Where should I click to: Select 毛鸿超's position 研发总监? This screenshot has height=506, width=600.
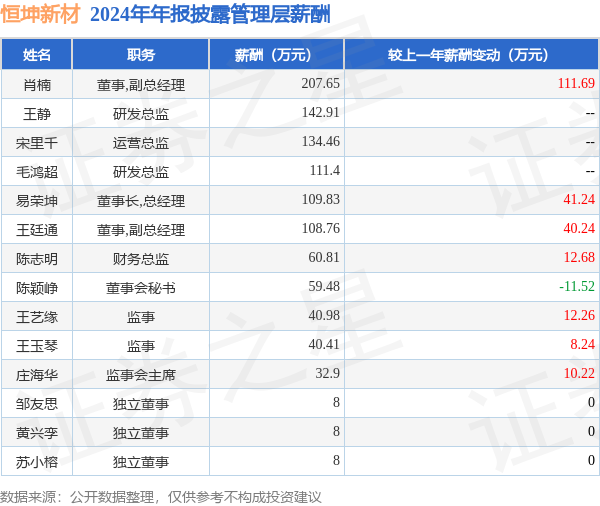tap(141, 172)
